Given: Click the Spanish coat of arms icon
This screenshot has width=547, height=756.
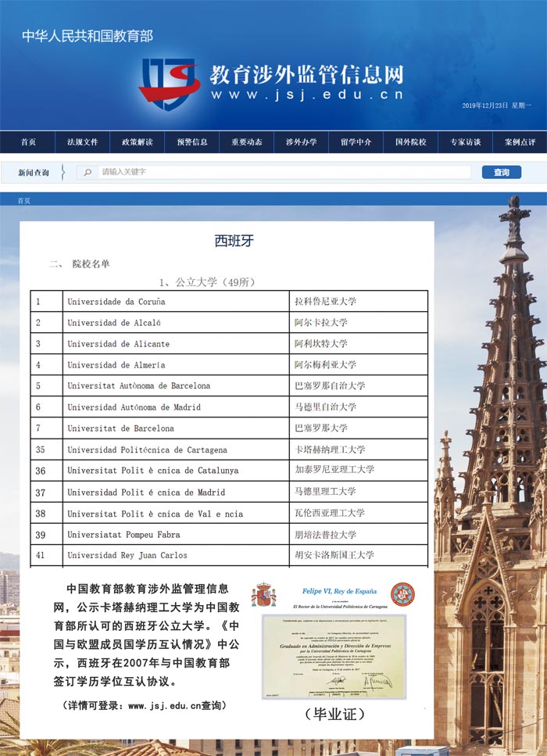Looking at the screenshot, I should [x=264, y=595].
